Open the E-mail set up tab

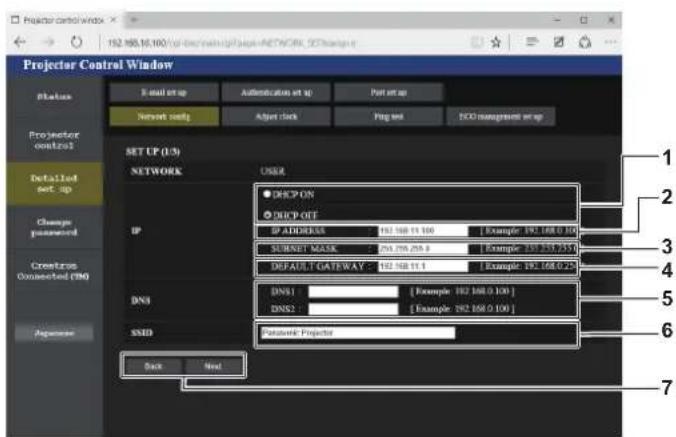(164, 92)
